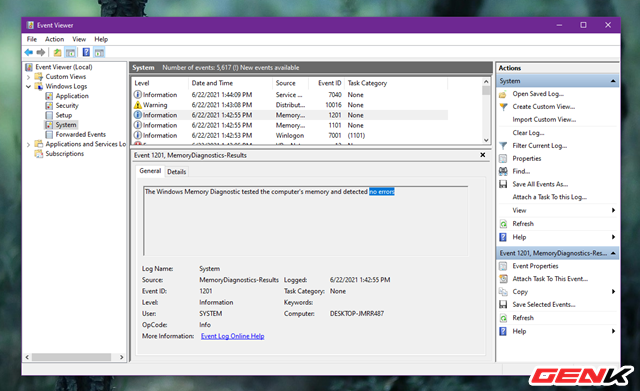Sort by Date and Time column header
640x391 pixels.
tap(231, 83)
